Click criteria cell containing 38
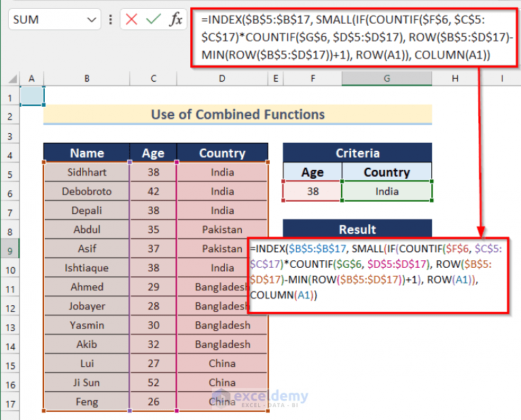The height and width of the screenshot is (420, 521). point(312,191)
